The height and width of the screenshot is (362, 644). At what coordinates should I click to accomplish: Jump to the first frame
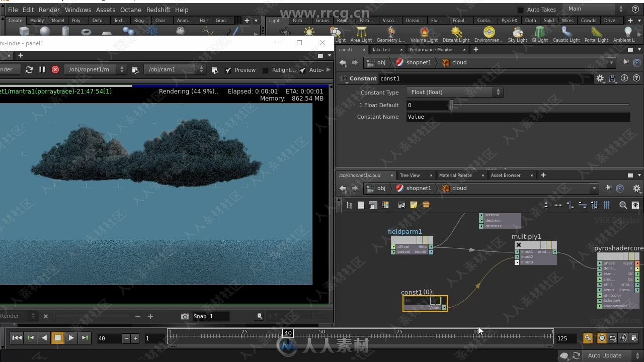pos(17,338)
